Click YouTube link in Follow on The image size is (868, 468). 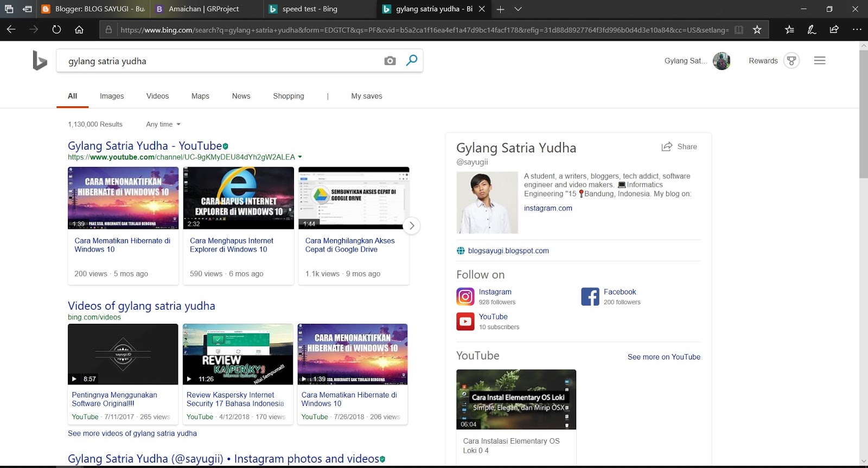coord(493,317)
